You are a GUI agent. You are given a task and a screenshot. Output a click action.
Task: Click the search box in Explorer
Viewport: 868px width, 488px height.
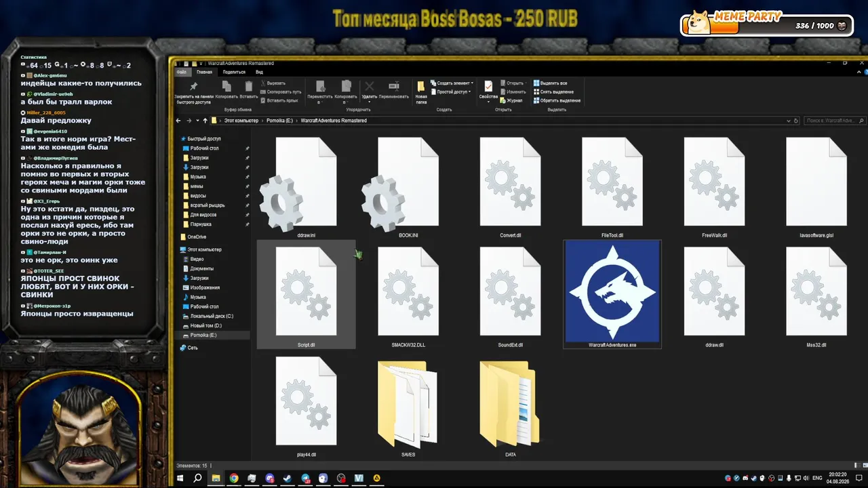834,121
